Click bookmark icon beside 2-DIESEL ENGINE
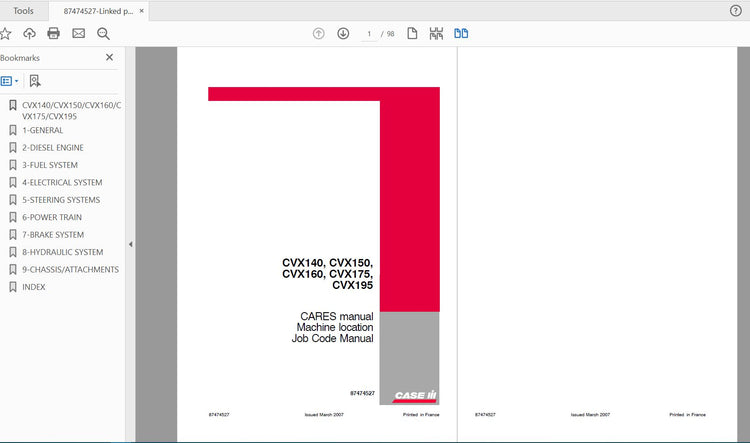This screenshot has height=443, width=750. click(13, 148)
